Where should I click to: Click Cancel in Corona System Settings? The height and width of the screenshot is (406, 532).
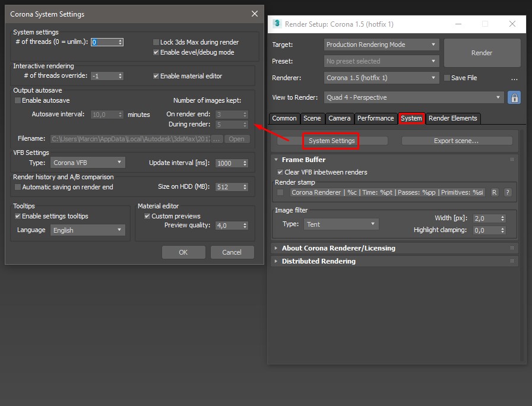[232, 252]
